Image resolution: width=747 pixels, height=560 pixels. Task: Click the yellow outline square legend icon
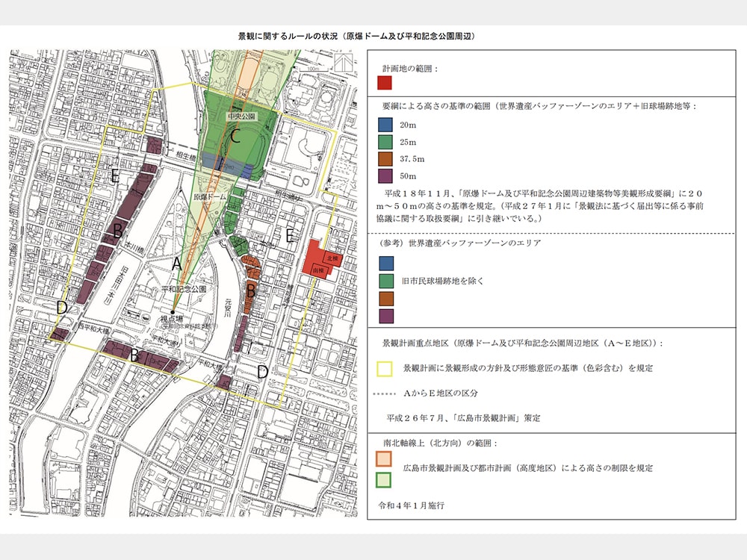coord(385,369)
